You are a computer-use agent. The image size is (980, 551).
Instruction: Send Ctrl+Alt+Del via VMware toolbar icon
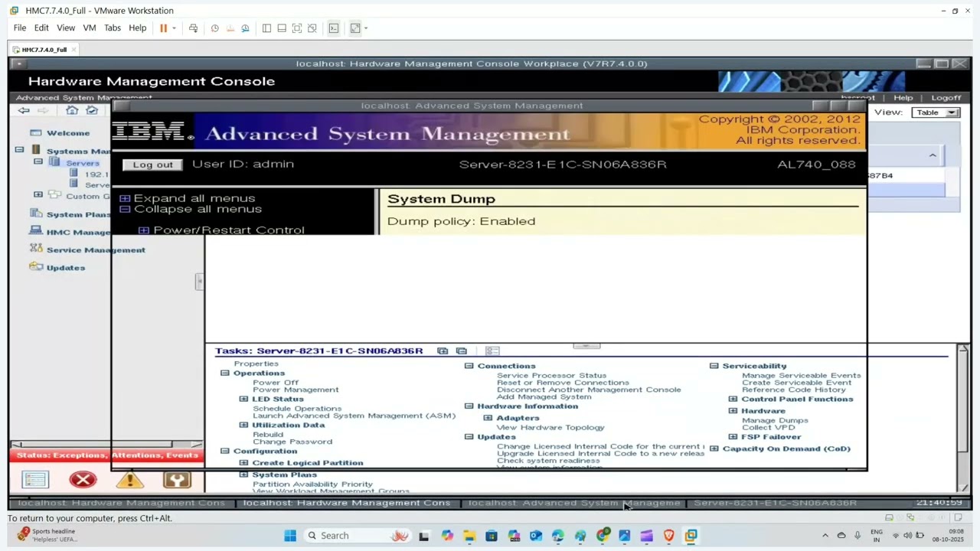click(x=193, y=28)
